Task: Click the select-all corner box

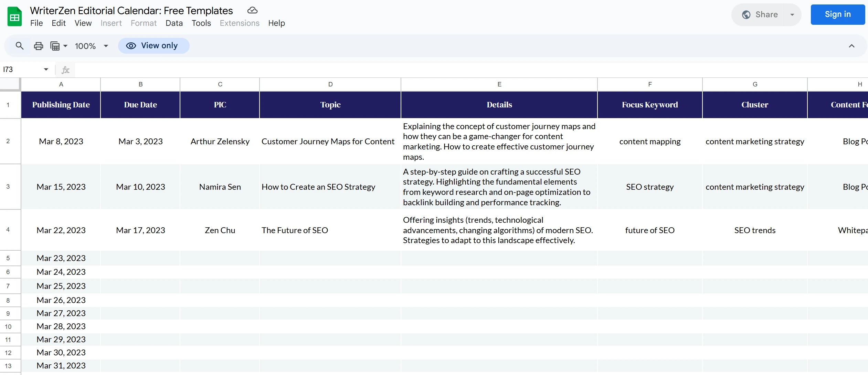Action: (x=10, y=84)
